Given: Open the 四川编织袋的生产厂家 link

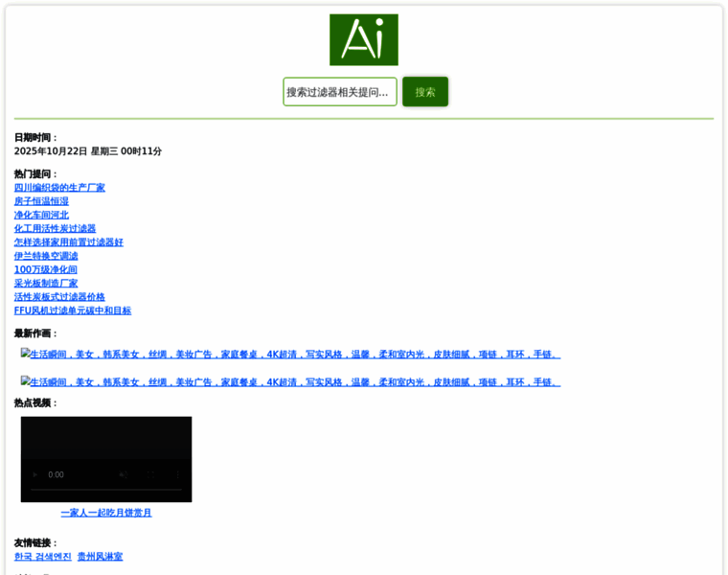Looking at the screenshot, I should click(59, 188).
